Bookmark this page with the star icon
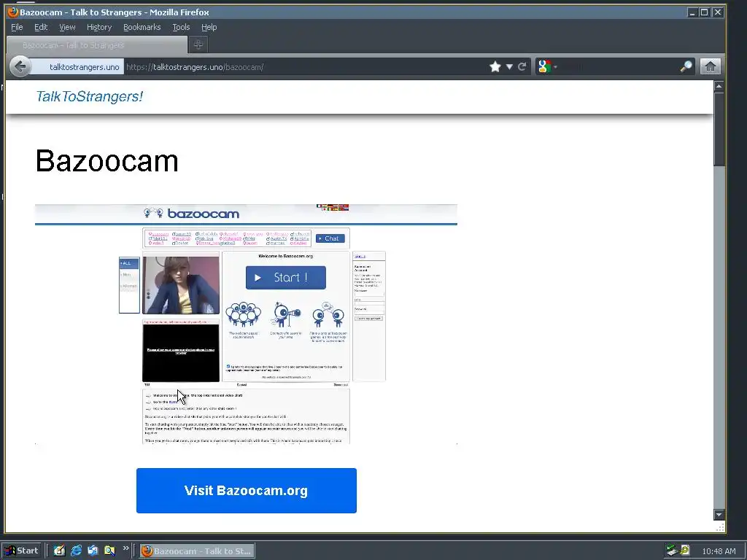Screen dimensions: 747x560 495,66
